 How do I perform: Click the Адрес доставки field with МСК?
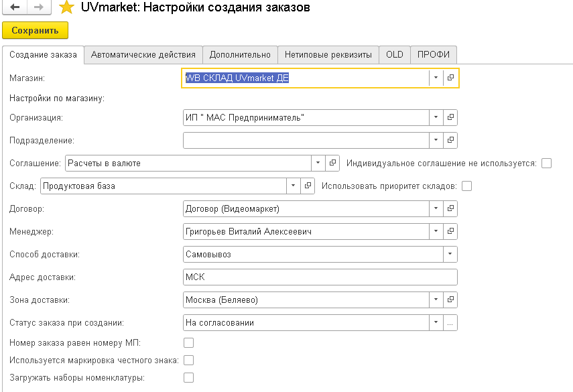320,277
